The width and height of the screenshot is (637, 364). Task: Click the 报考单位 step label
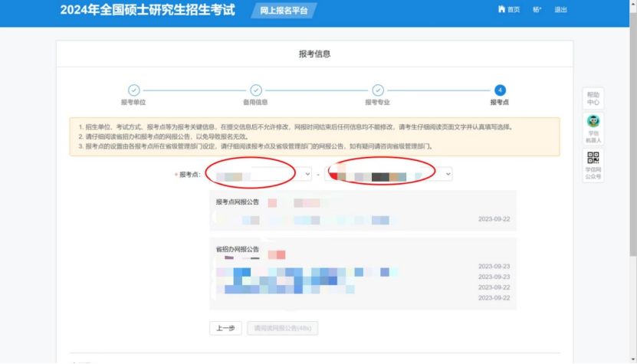point(133,103)
